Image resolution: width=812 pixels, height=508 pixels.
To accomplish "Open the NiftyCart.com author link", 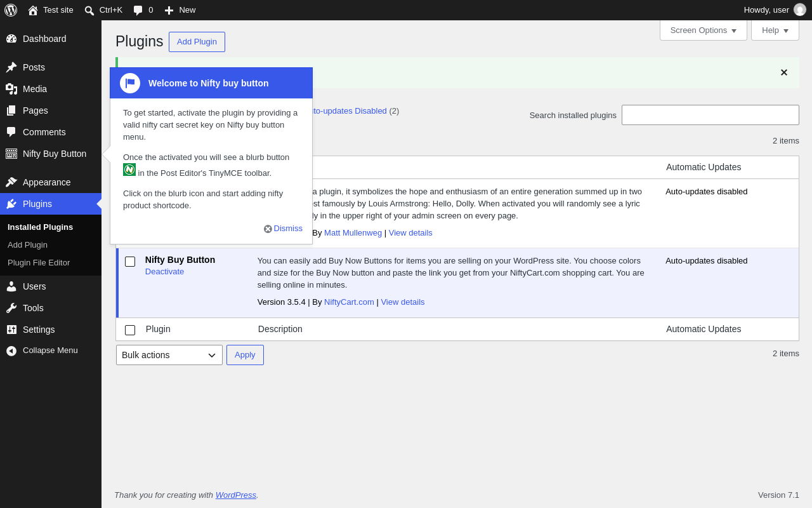I will tap(349, 302).
